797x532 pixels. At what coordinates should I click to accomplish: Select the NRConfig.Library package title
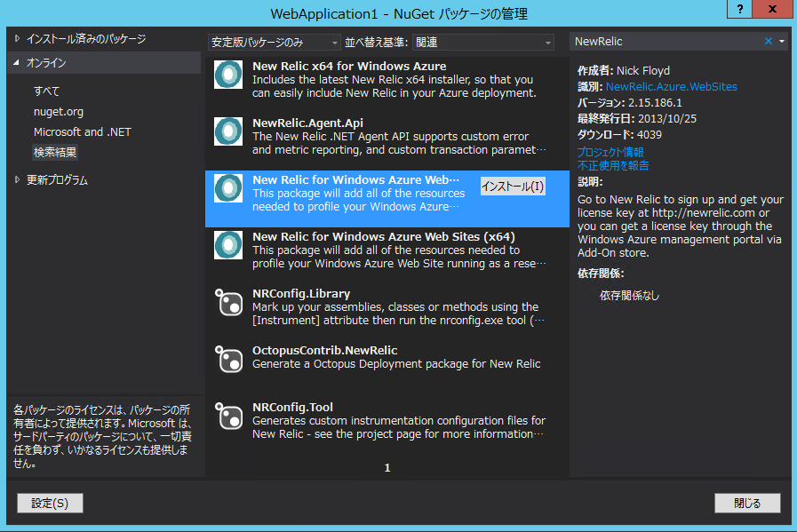point(301,294)
